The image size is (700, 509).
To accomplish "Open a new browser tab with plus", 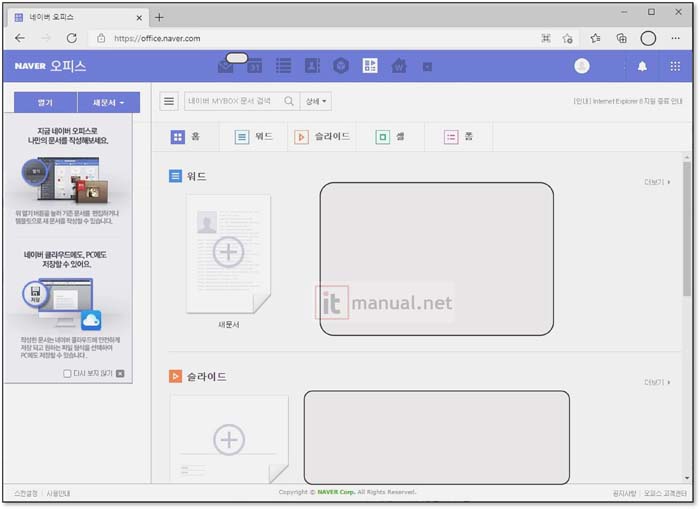I will (x=159, y=17).
